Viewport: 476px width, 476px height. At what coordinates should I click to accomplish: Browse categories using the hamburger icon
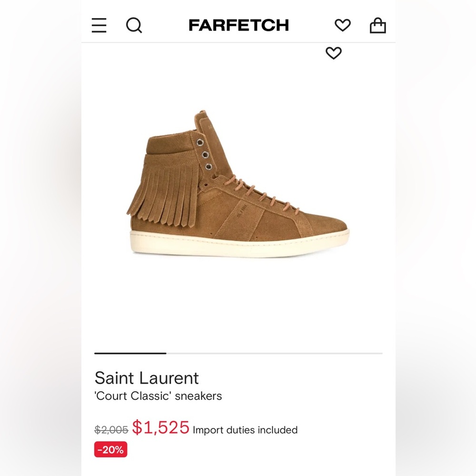99,25
